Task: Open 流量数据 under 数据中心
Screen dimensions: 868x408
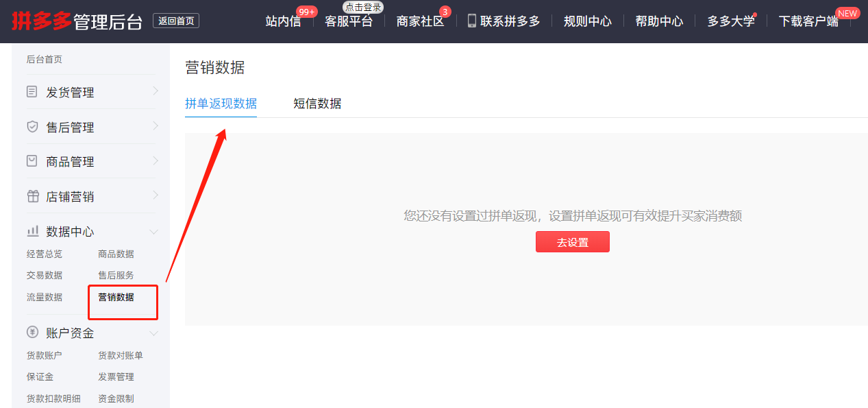Action: 45,297
